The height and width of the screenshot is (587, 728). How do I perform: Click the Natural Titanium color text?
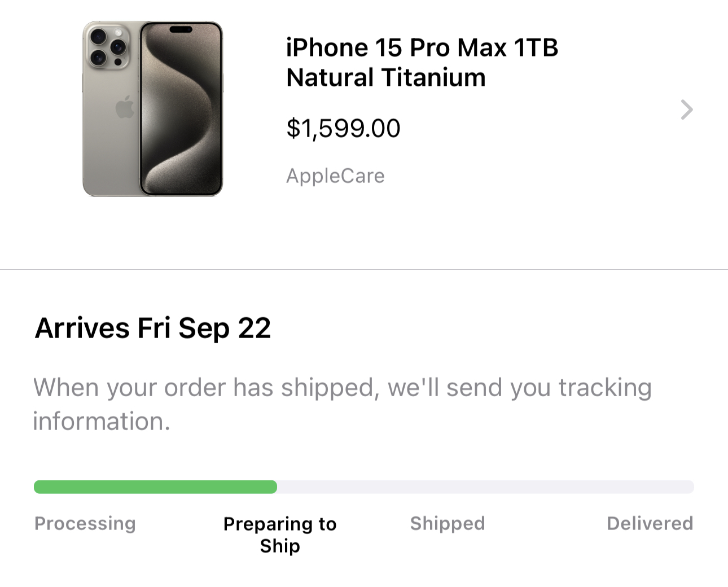pyautogui.click(x=386, y=77)
